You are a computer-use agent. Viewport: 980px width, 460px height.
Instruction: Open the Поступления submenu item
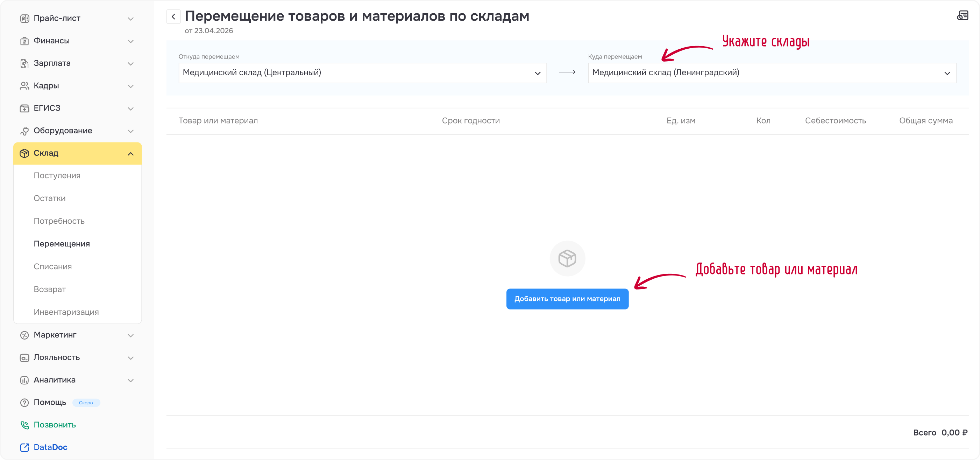point(57,175)
